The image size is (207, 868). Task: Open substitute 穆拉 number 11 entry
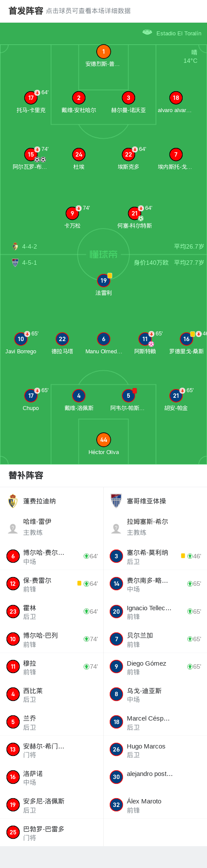tap(52, 667)
